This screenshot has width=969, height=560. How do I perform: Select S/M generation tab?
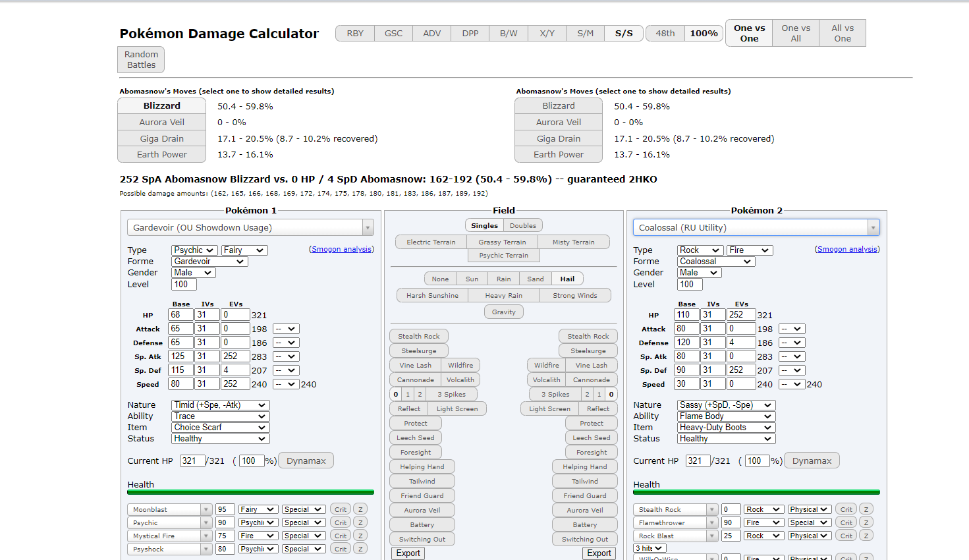click(x=585, y=33)
